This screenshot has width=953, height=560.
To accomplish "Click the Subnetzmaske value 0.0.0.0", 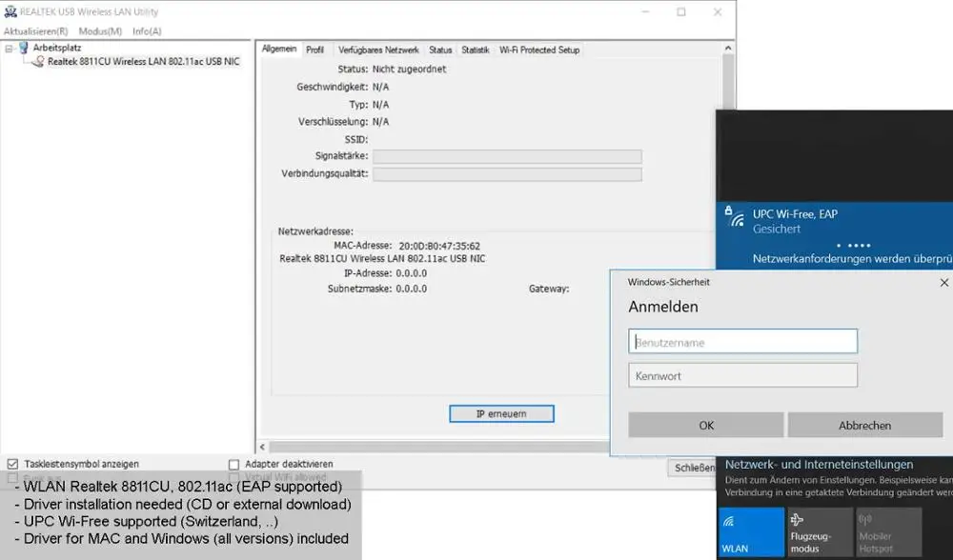I will click(x=411, y=289).
